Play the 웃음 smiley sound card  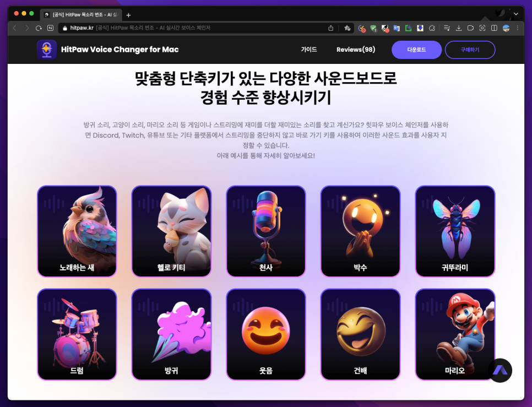(265, 334)
